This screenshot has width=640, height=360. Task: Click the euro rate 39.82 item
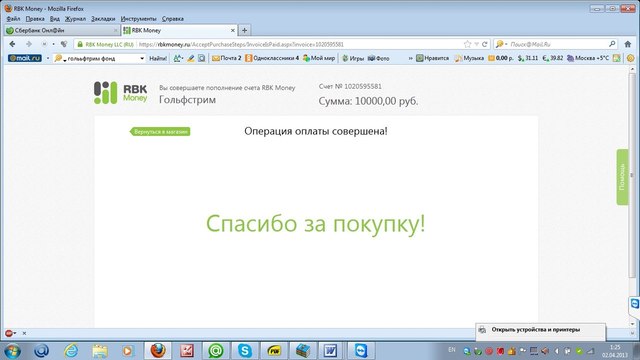coord(553,58)
